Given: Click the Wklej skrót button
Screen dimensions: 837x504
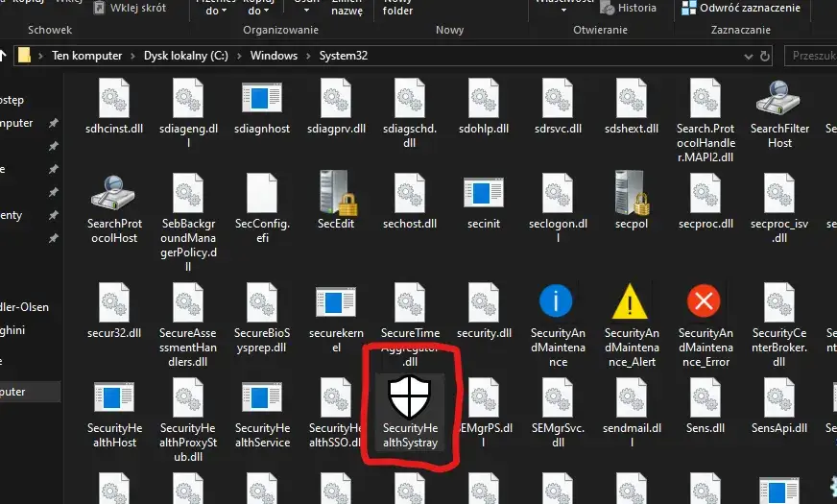Looking at the screenshot, I should pos(130,8).
